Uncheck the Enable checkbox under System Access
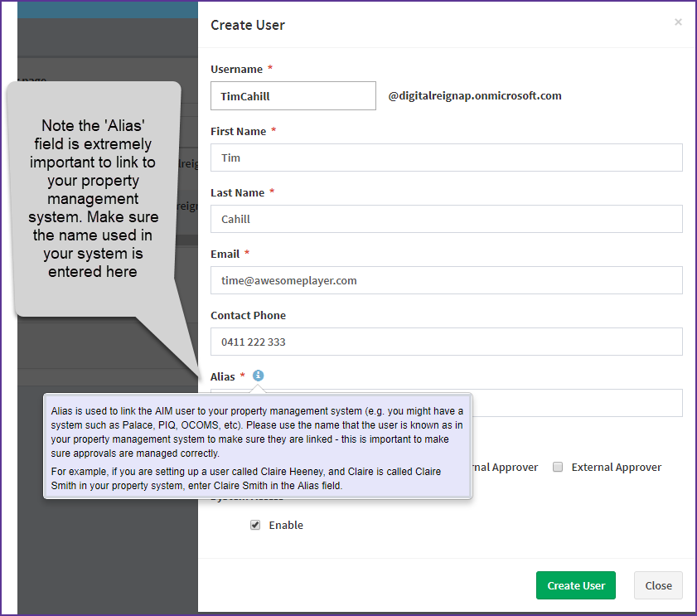This screenshot has width=697, height=616. pyautogui.click(x=255, y=524)
